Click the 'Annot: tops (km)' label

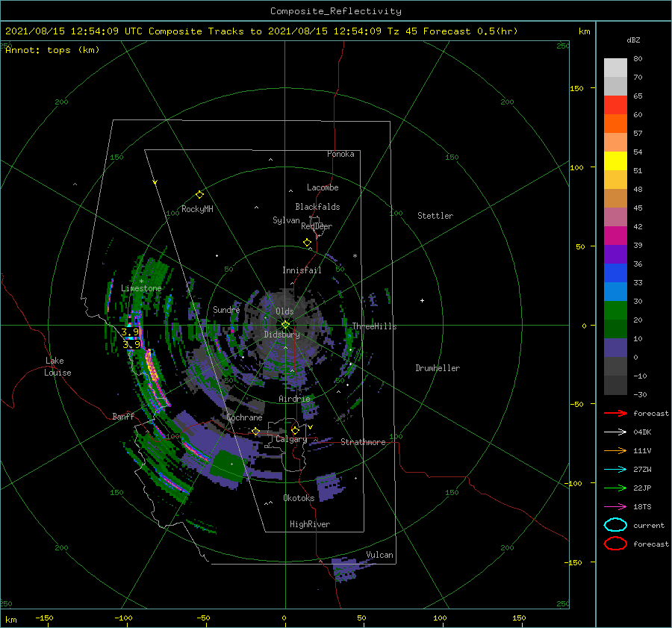pyautogui.click(x=52, y=50)
